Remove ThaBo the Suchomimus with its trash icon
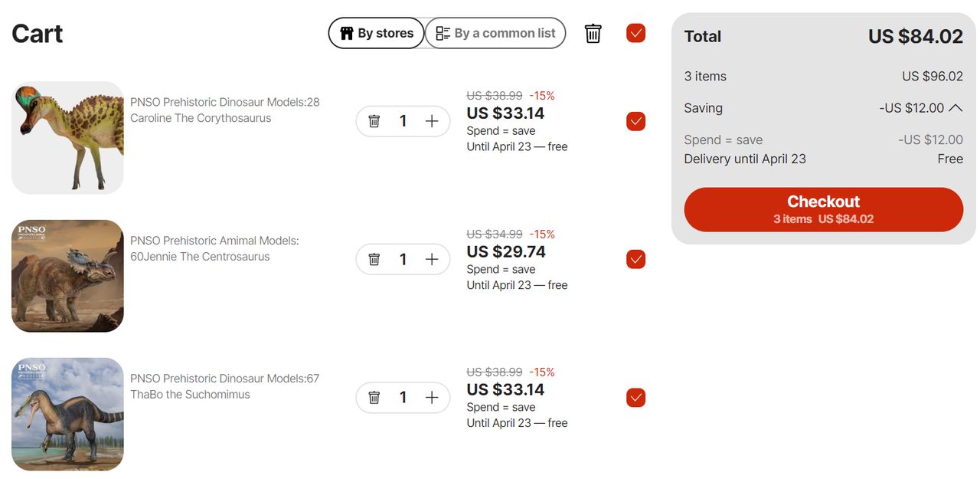Viewport: 980px width, 479px height. [x=374, y=397]
